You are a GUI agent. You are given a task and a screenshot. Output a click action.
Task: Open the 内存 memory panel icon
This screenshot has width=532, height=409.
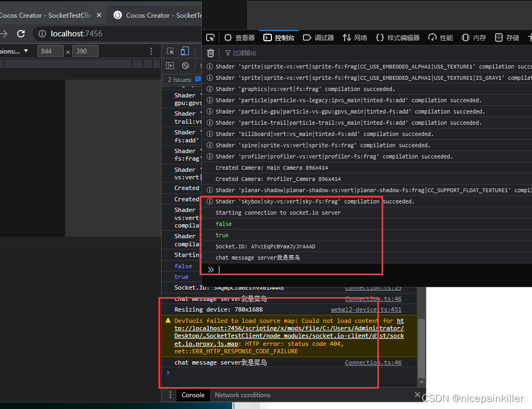pyautogui.click(x=465, y=37)
